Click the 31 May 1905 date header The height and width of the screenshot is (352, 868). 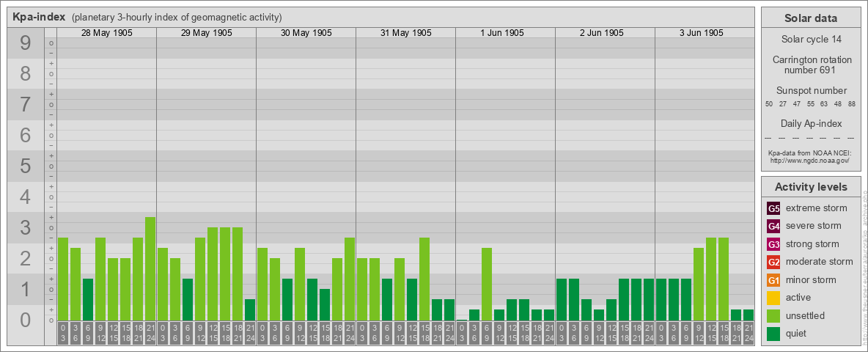point(405,33)
